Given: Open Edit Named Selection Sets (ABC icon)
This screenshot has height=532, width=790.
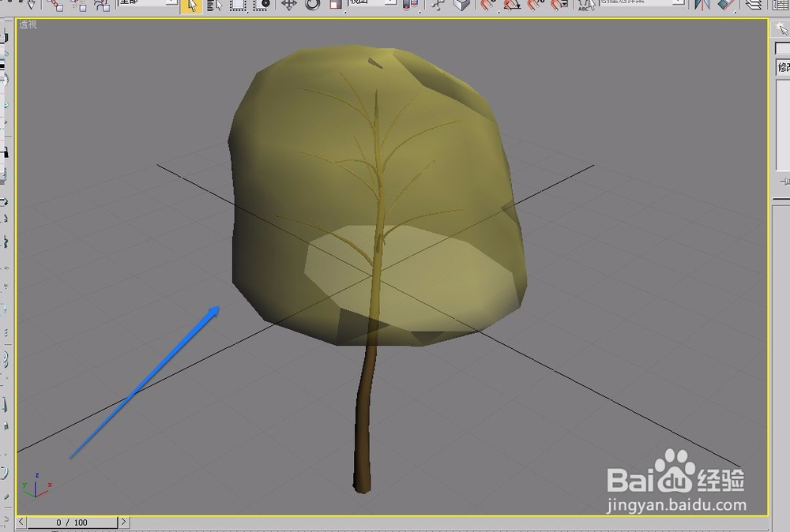Looking at the screenshot, I should point(586,5).
